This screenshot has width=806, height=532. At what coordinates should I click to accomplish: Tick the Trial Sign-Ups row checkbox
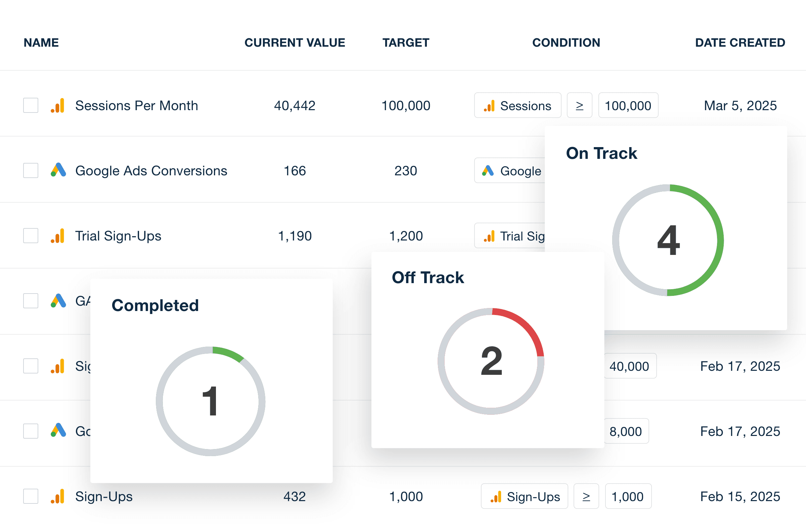pos(31,236)
